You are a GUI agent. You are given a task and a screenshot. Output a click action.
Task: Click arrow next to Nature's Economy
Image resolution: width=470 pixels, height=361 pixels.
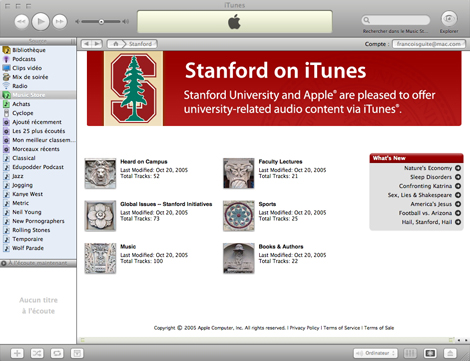point(458,168)
